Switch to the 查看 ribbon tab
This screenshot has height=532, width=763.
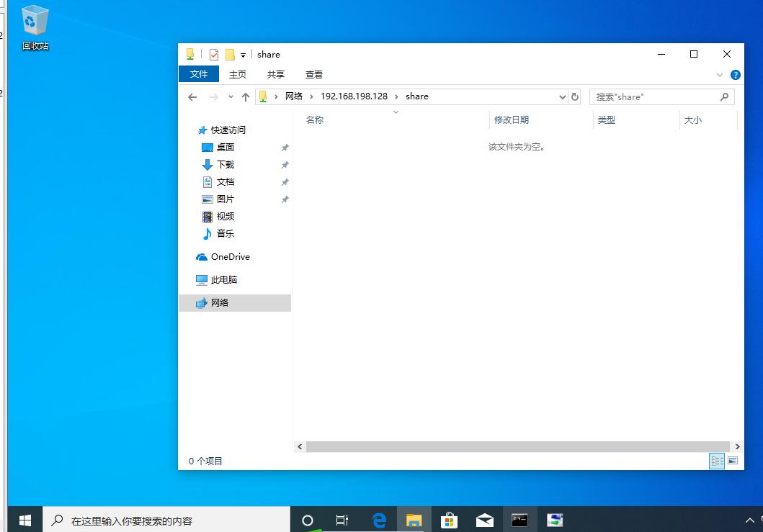314,74
